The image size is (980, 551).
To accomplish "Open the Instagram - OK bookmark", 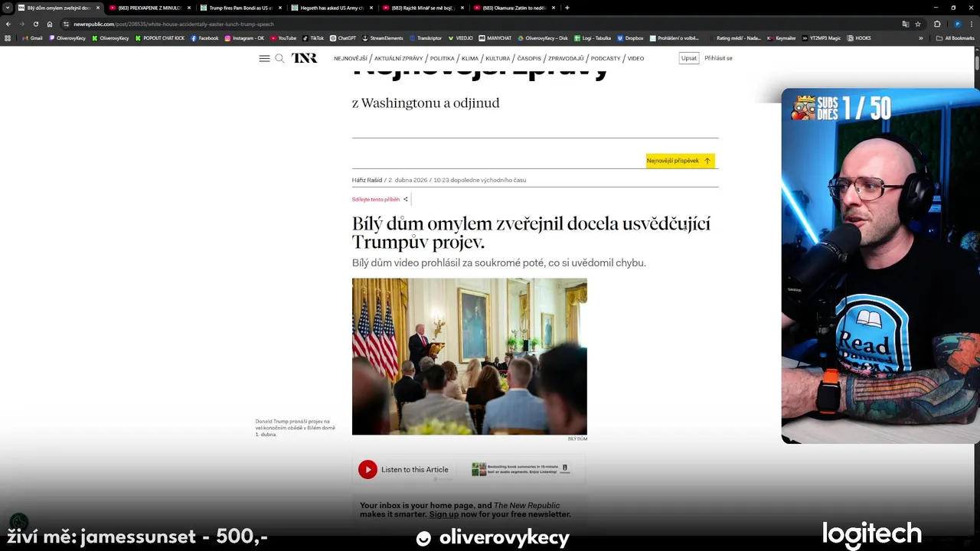I will (x=244, y=37).
